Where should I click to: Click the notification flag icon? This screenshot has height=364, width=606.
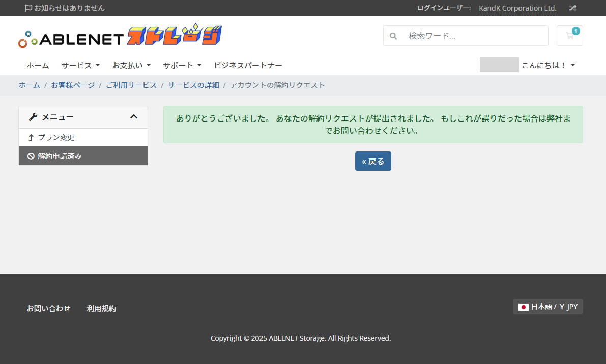(x=28, y=8)
